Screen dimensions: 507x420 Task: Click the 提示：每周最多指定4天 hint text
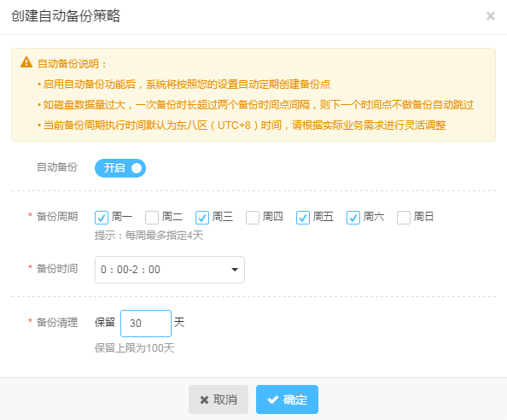point(149,236)
